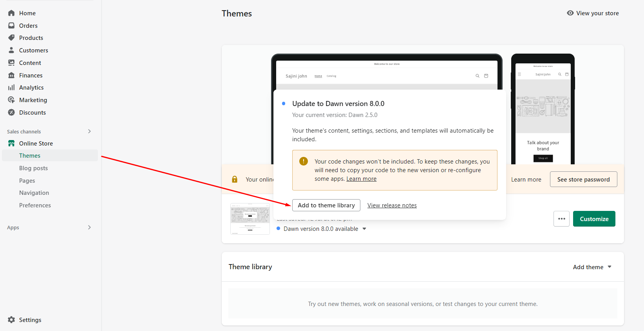Viewport: 644px width, 331px height.
Task: Click the Discounts percent badge icon
Action: [x=11, y=112]
